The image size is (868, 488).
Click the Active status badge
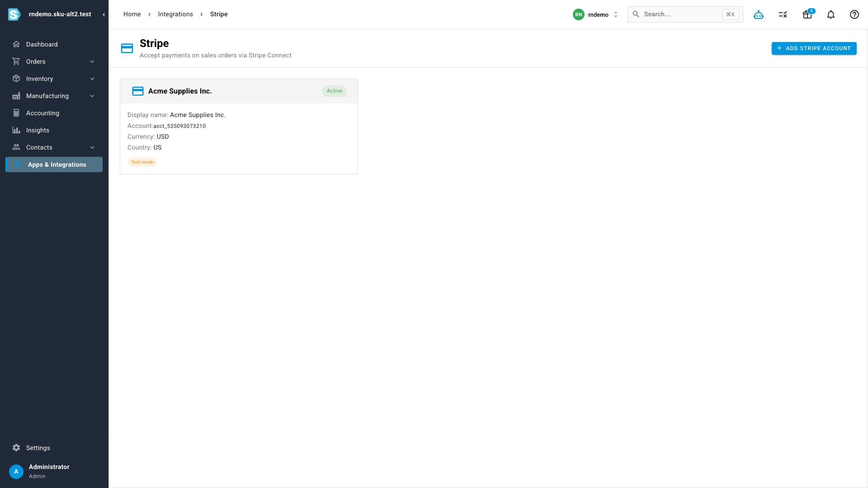click(x=335, y=91)
